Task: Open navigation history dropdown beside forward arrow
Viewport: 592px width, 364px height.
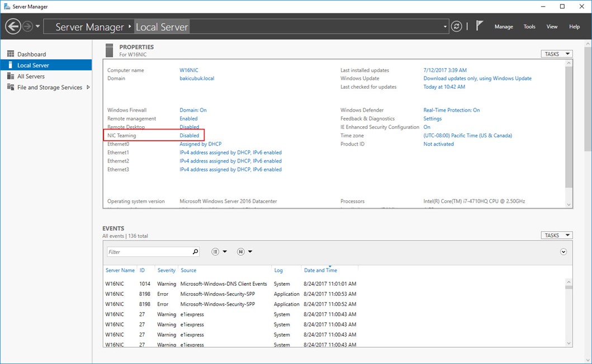Action: click(37, 26)
